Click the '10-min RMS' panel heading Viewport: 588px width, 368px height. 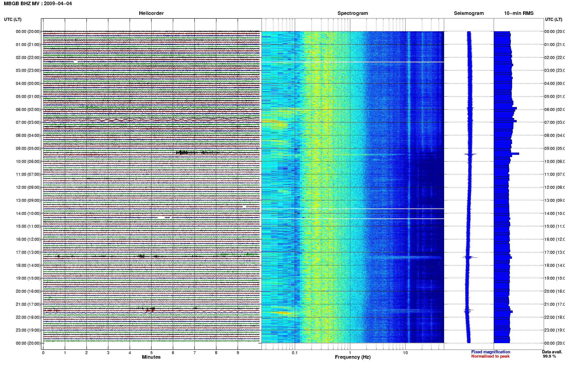tap(519, 13)
